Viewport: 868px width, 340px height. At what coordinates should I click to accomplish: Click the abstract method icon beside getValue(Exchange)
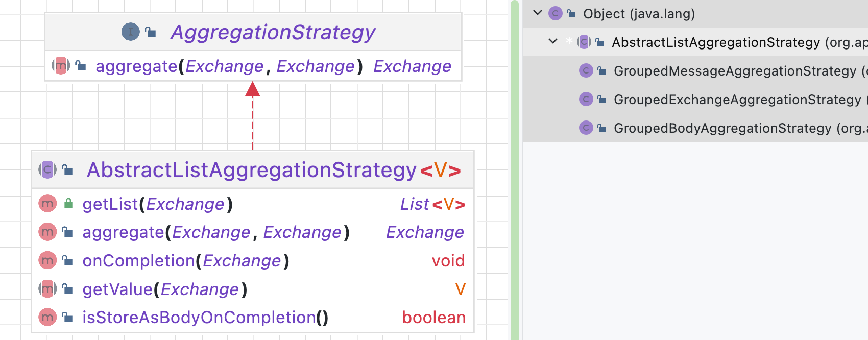coord(47,289)
